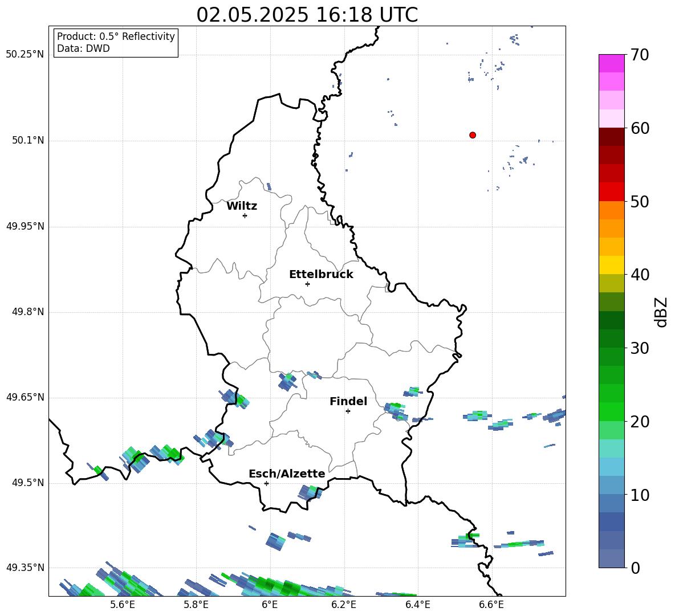675x616 pixels.
Task: Click the colorbar tick label 0
Action: point(635,568)
